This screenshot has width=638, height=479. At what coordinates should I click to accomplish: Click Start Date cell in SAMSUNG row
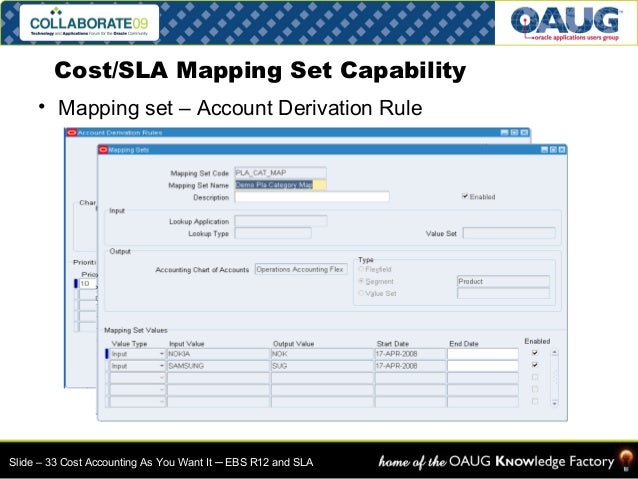[x=410, y=366]
